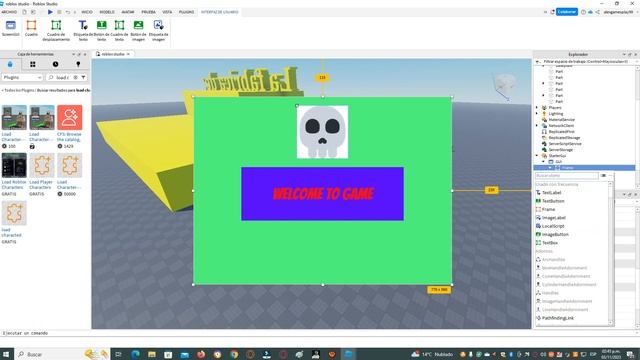640x360 pixels.
Task: Open the load character GRATIS plugin
Action: [14, 213]
